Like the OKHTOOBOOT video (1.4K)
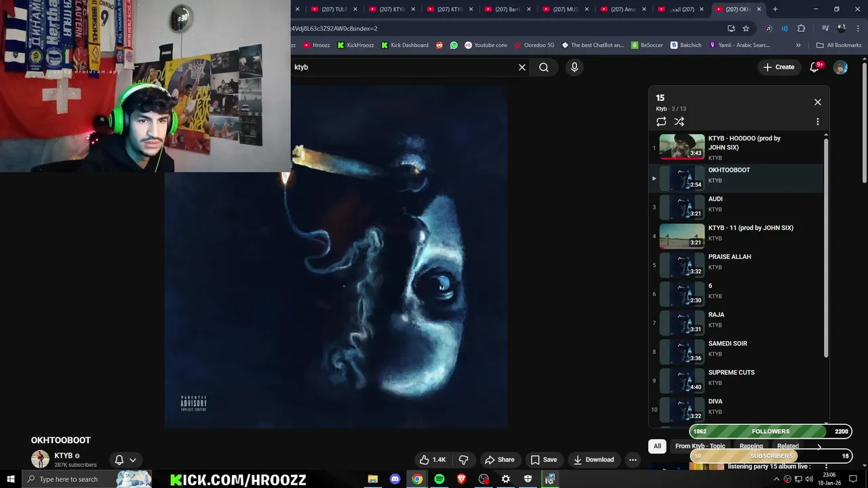Viewport: 868px width, 488px height. (432, 460)
